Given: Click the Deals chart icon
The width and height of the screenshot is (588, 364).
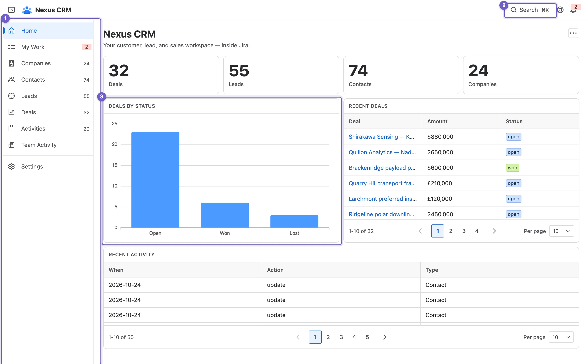Looking at the screenshot, I should pos(11,112).
